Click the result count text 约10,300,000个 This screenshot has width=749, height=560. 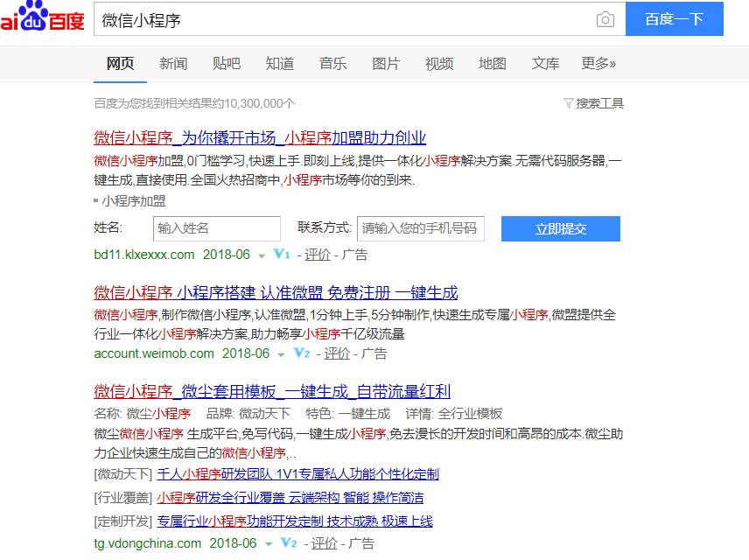point(254,103)
